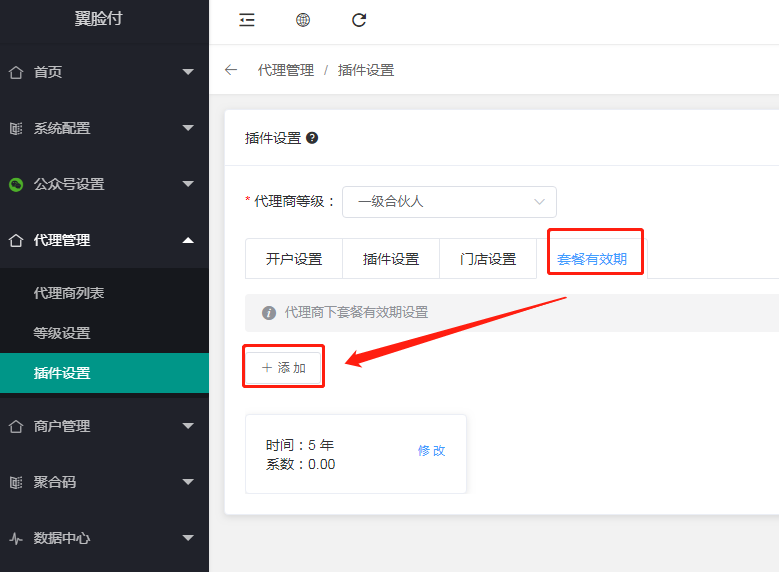Collapse the 代理管理 menu arrow

[188, 241]
